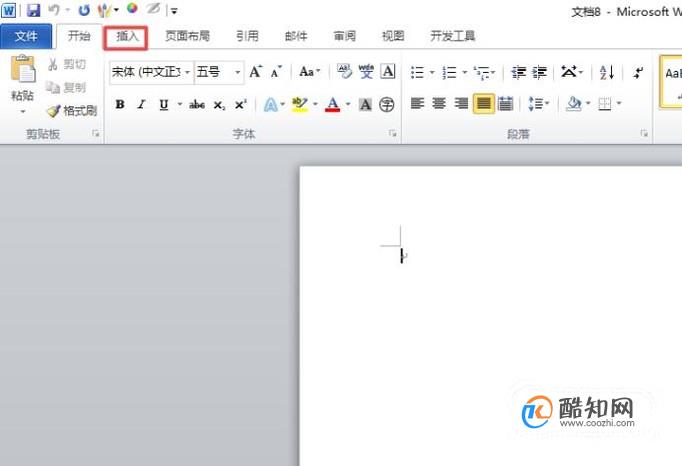682x466 pixels.
Task: Click the Distributed alignment icon
Action: 505,104
